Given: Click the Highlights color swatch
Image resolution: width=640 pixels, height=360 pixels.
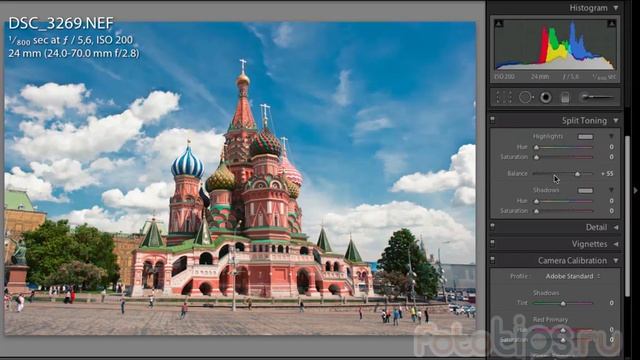Looking at the screenshot, I should point(585,137).
